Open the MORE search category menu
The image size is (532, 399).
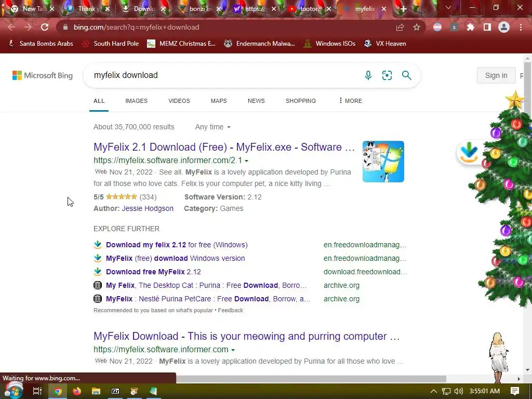click(351, 101)
